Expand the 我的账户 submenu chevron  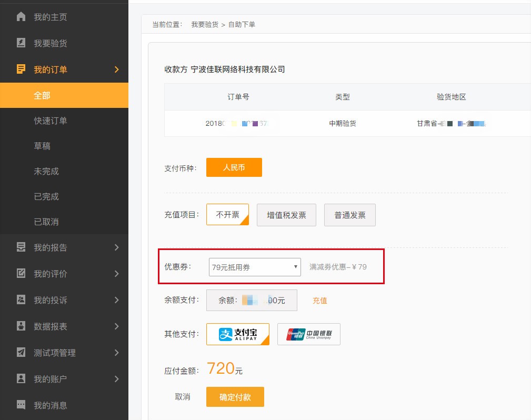tap(116, 379)
